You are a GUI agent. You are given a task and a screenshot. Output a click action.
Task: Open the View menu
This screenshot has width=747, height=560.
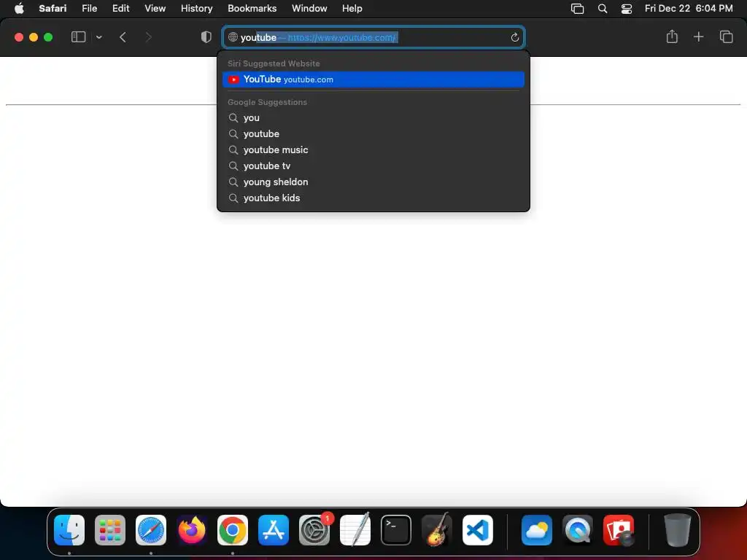point(155,9)
